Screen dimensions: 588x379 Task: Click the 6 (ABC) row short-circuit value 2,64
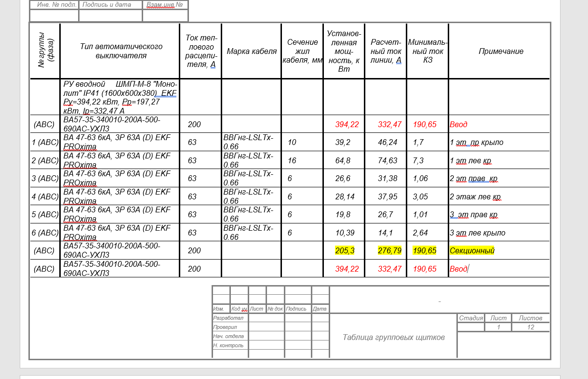pos(420,233)
